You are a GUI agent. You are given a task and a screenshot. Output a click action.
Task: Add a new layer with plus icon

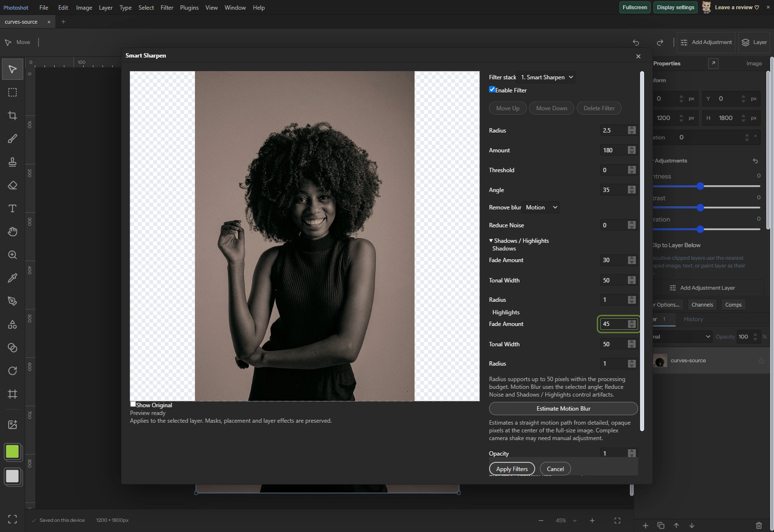click(645, 525)
